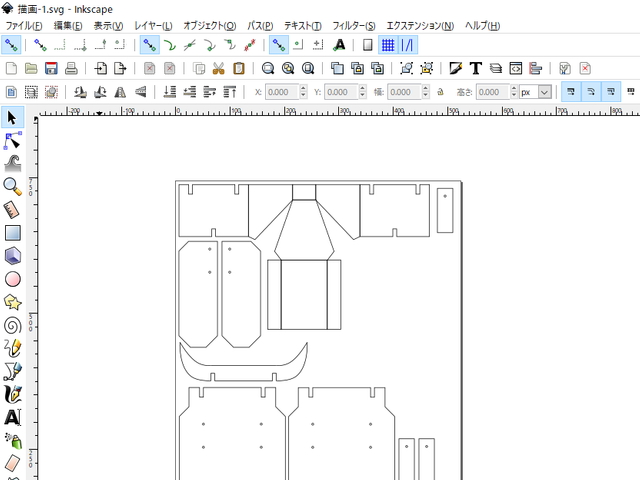This screenshot has width=640, height=480.
Task: Toggle snap to grid
Action: 387,45
